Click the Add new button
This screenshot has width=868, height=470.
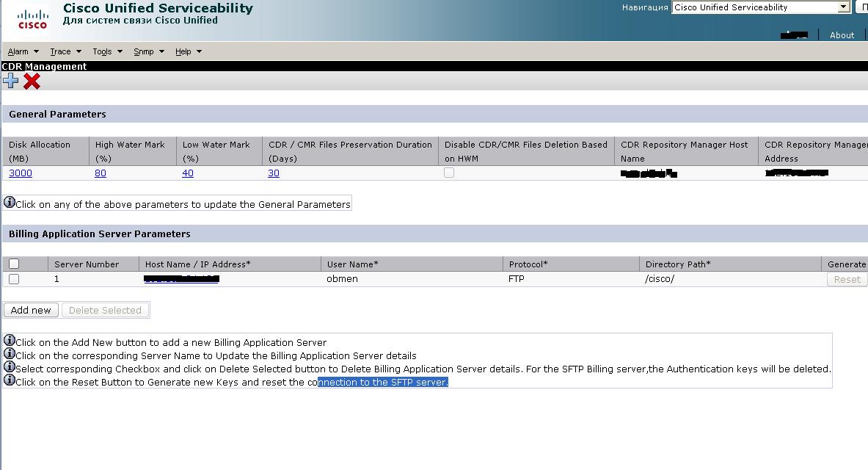[x=31, y=310]
